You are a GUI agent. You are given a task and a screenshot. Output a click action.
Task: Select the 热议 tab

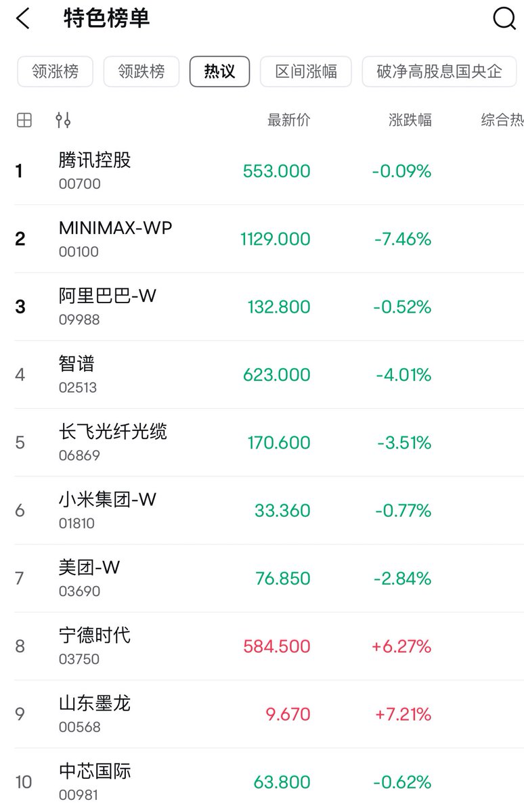(219, 71)
